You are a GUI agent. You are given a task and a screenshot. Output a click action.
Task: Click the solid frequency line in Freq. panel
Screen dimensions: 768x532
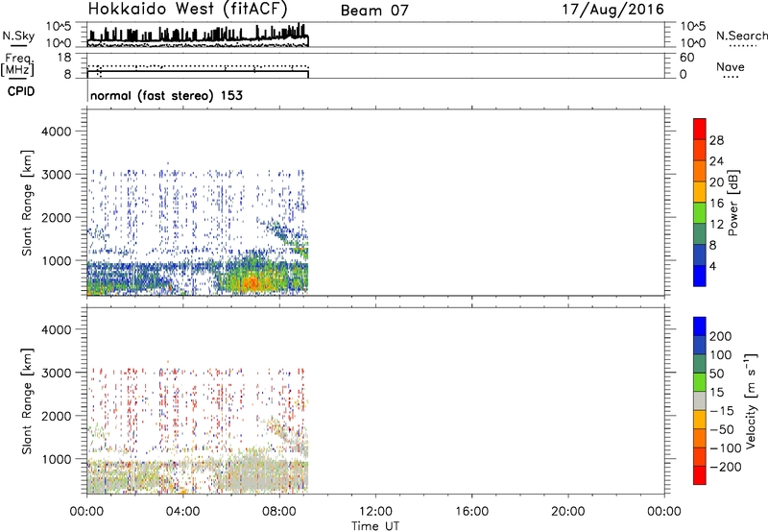(x=198, y=71)
